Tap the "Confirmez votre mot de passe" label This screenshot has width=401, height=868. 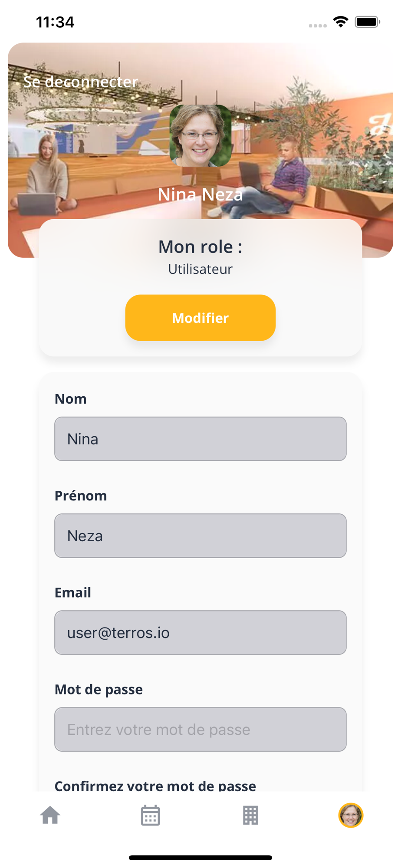point(155,785)
